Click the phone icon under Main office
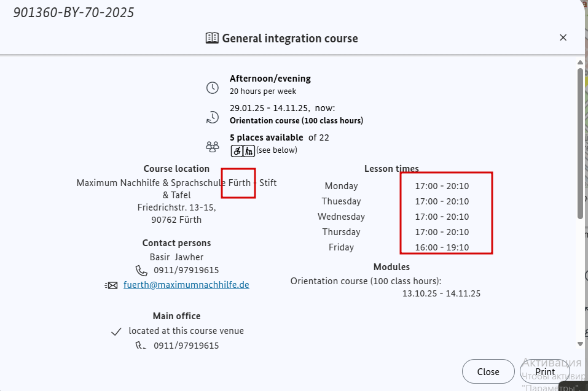The height and width of the screenshot is (391, 588). tap(142, 346)
